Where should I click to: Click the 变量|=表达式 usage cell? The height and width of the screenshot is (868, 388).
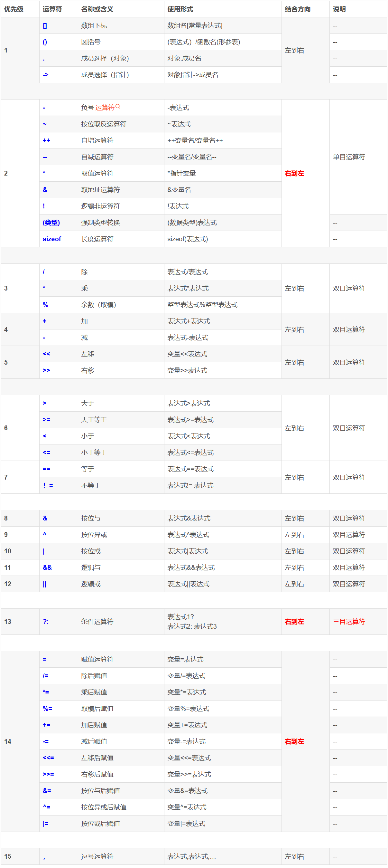coord(223,824)
